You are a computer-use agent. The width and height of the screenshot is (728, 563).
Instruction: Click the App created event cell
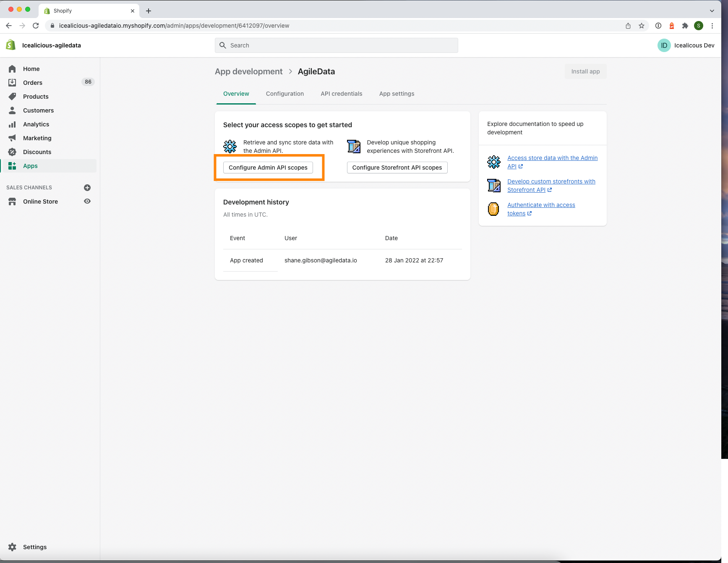click(x=246, y=260)
